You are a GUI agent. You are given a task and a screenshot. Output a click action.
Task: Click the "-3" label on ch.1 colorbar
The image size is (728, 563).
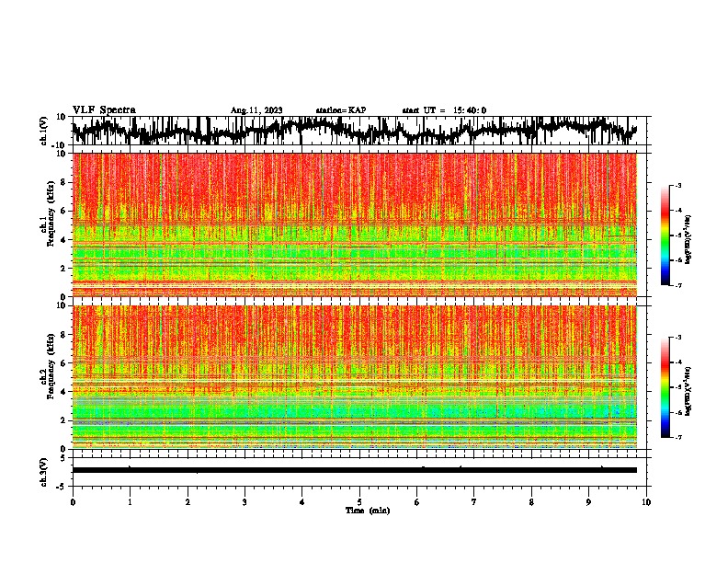678,185
